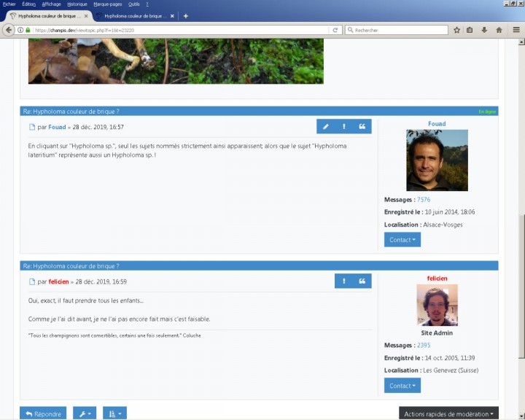Image resolution: width=525 pixels, height=420 pixels.
Task: Switch to the second Hypholoma tab
Action: coord(136,16)
